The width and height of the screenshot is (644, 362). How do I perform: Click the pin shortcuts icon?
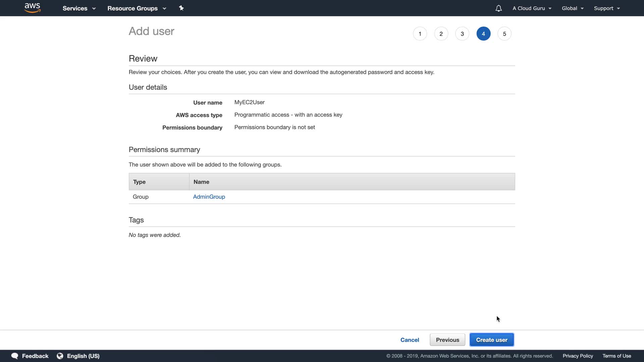(x=181, y=8)
